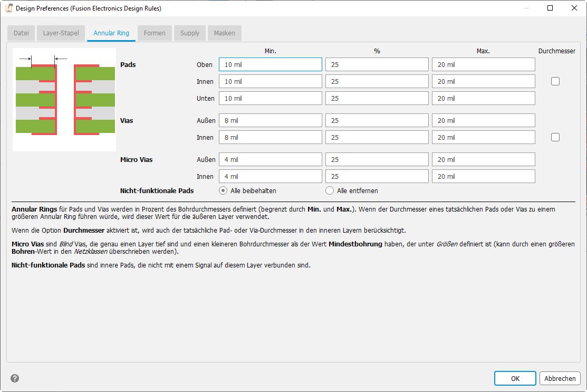The width and height of the screenshot is (587, 392).
Task: Click the Durchmesser column header
Action: point(557,51)
